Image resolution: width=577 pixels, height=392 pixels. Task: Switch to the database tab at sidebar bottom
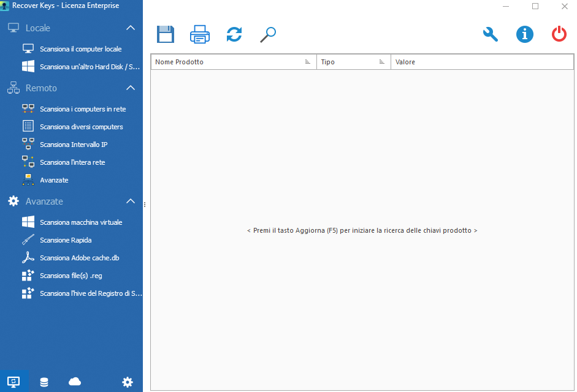[x=44, y=382]
